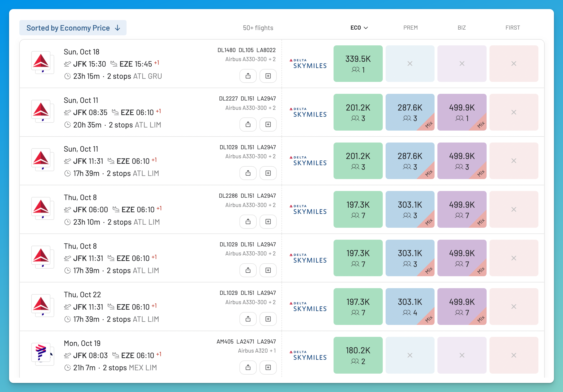Select the 339.5K economy fare
Image resolution: width=563 pixels, height=392 pixels.
358,64
